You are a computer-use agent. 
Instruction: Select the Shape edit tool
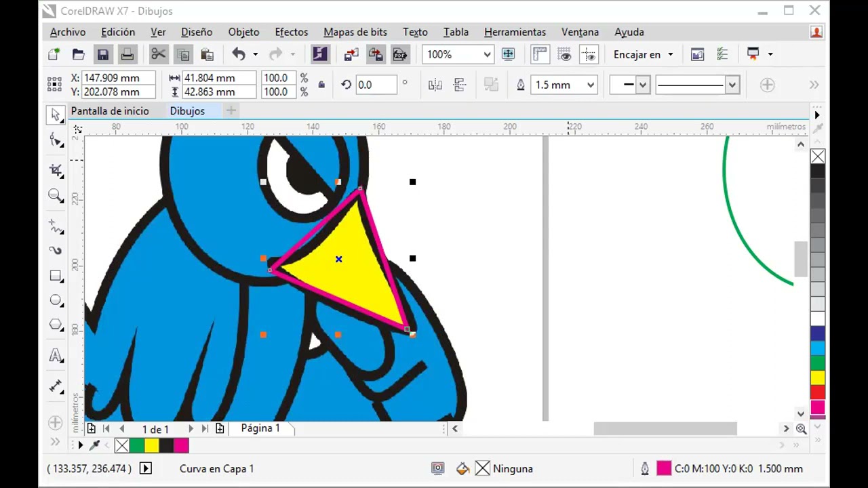click(x=56, y=141)
